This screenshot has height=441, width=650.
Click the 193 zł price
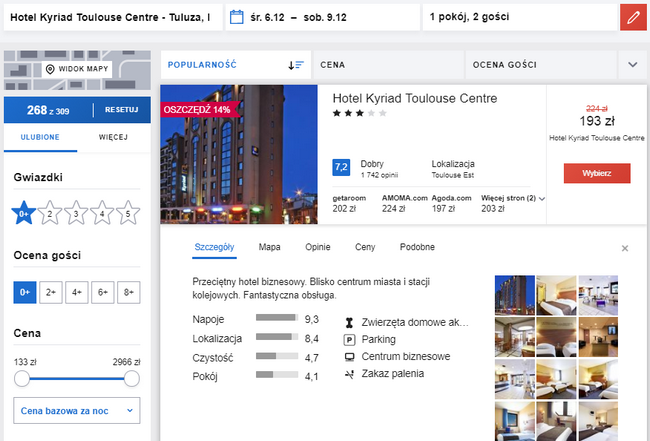[597, 121]
